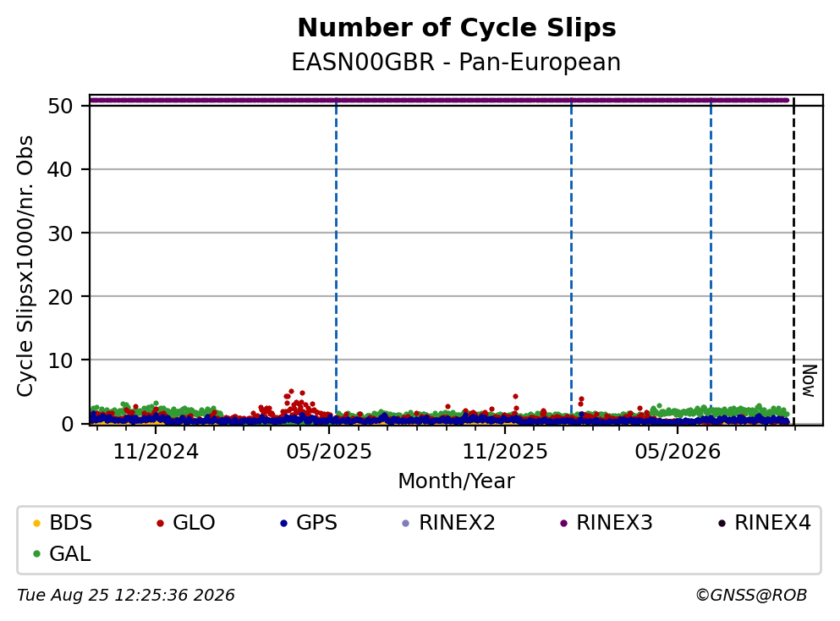
Task: Click the 'Number of Cycle Slips' title
Action: [457, 28]
